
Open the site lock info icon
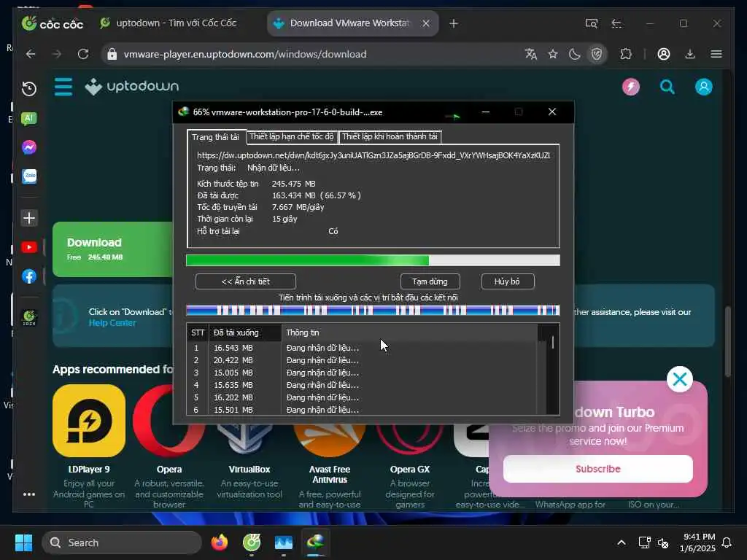pos(112,54)
